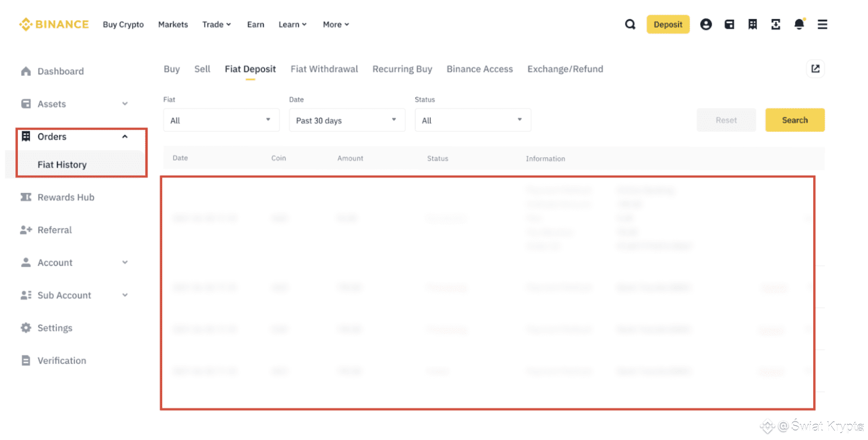Click the Date column header
Screen dimensions: 868x440
click(x=180, y=158)
